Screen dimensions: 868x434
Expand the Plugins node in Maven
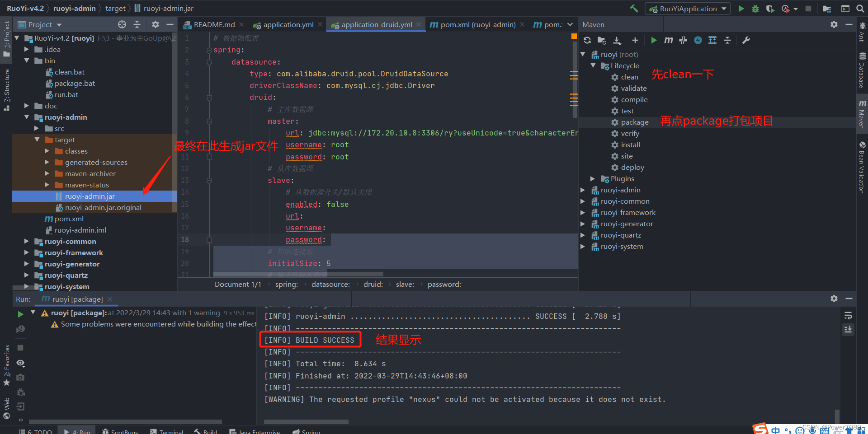click(x=593, y=178)
